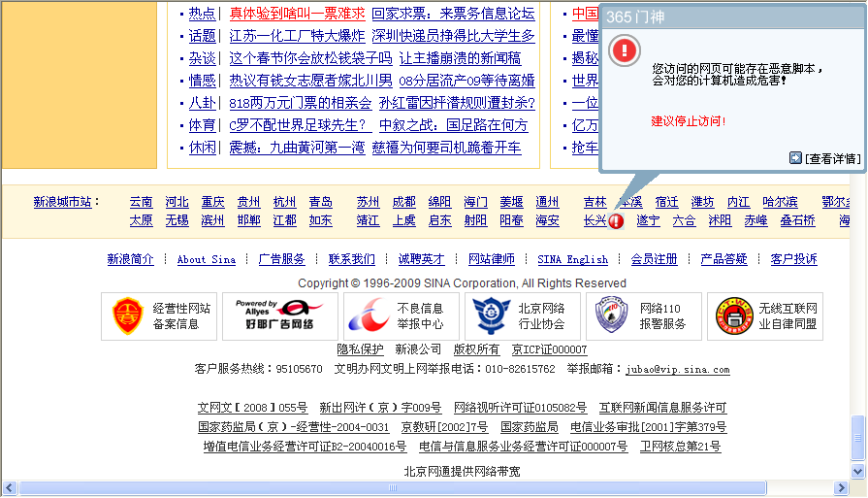Image resolution: width=868 pixels, height=498 pixels.
Task: Select the 长兴 city site
Action: (x=595, y=220)
